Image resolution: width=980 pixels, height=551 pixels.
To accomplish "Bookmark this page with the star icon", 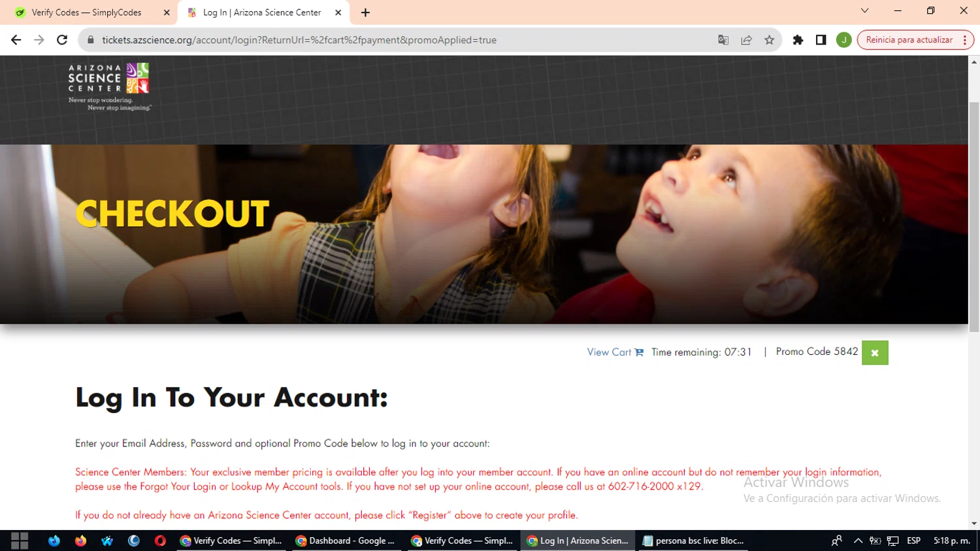I will coord(770,40).
